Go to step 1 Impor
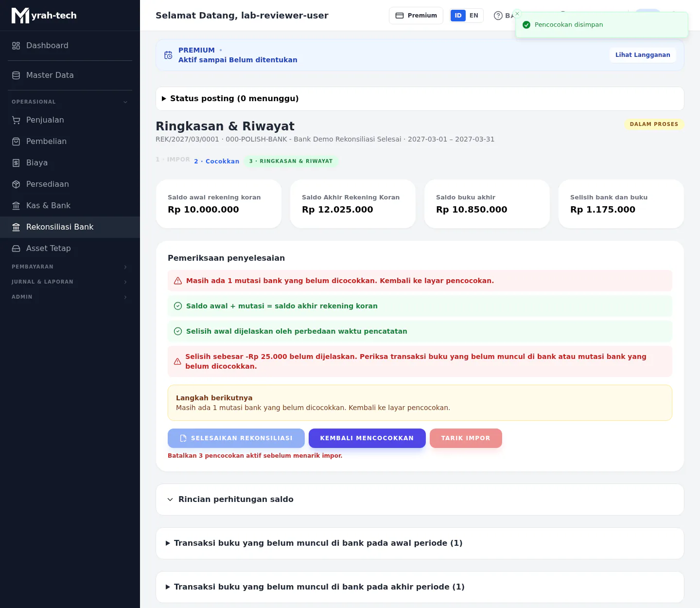The image size is (700, 608). point(173,160)
